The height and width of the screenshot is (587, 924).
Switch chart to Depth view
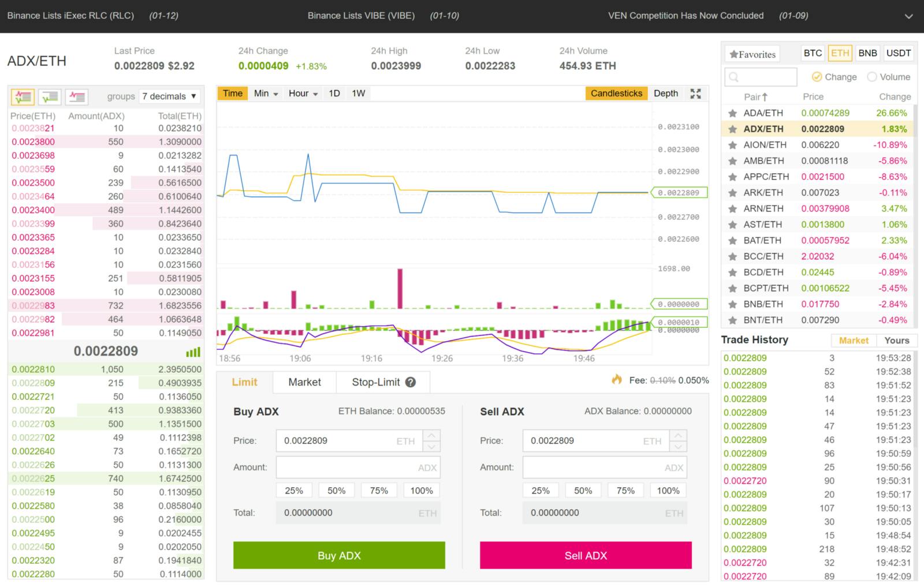pyautogui.click(x=666, y=93)
